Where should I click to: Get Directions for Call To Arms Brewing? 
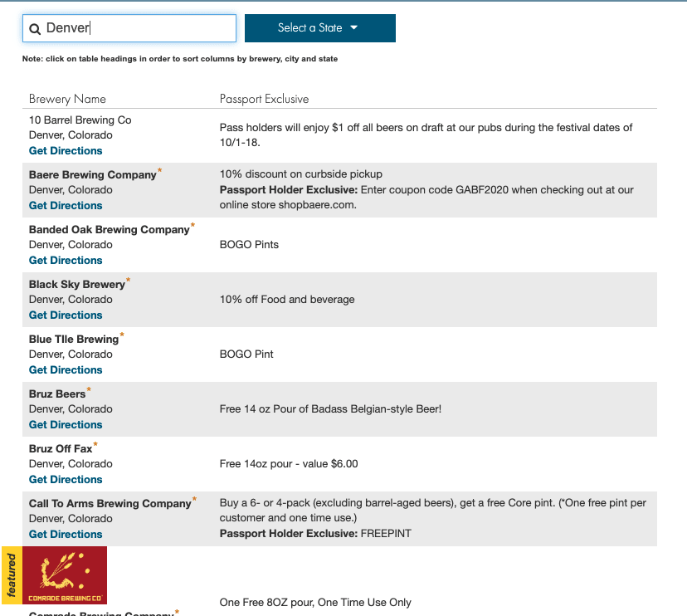pos(66,534)
